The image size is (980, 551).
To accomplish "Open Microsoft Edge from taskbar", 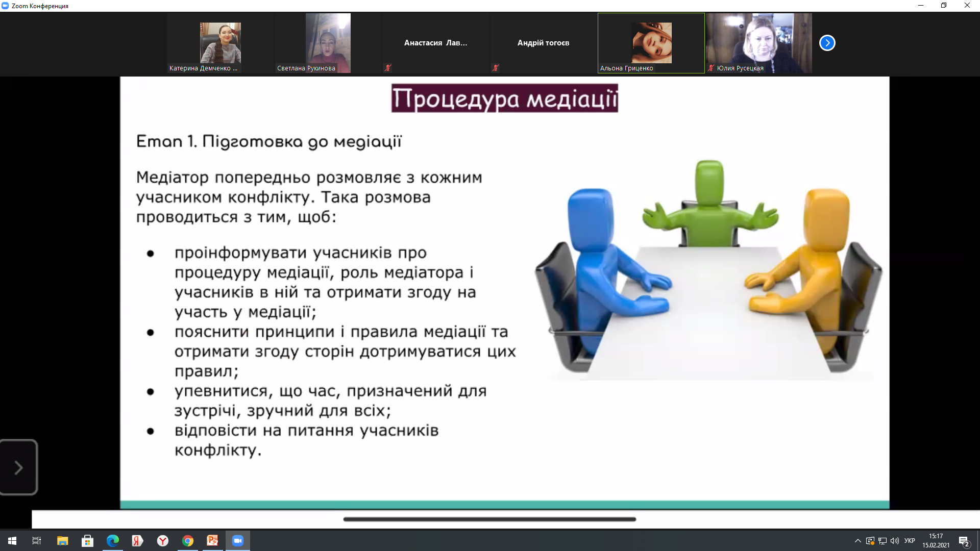I will click(x=112, y=541).
